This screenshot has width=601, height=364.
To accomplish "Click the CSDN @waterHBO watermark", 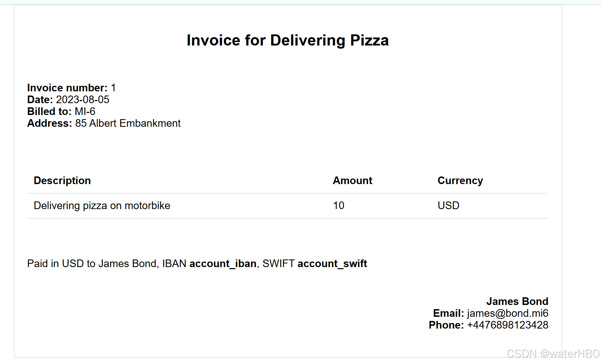I will click(553, 354).
